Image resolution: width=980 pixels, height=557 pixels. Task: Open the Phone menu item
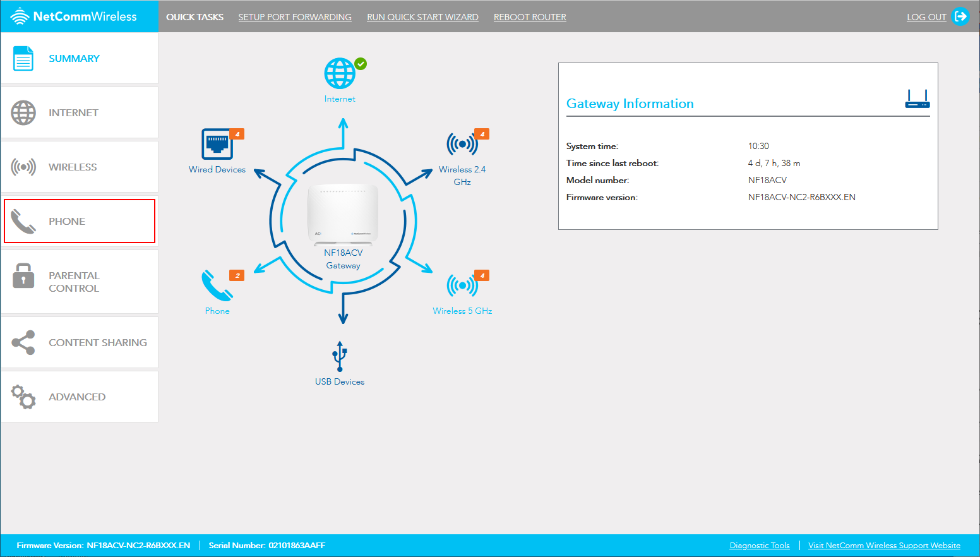tap(80, 221)
